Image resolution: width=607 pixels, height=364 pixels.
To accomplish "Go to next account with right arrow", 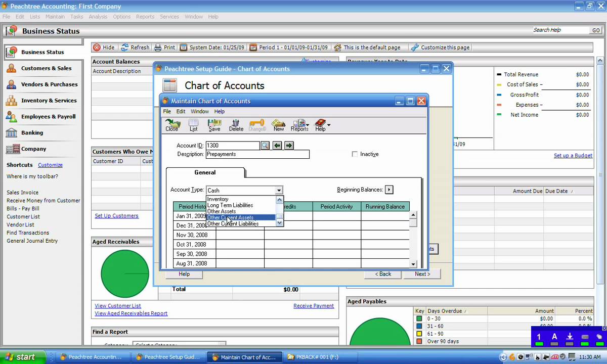I will (289, 146).
